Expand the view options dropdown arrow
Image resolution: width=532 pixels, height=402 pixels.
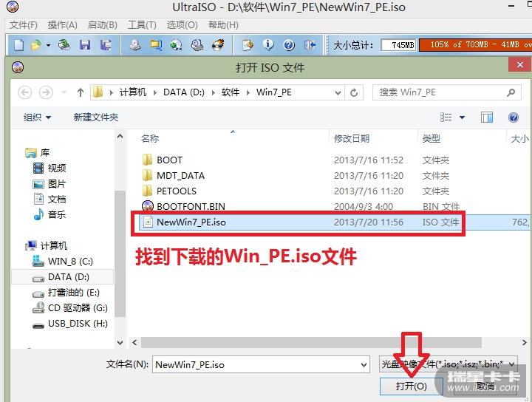[x=462, y=117]
